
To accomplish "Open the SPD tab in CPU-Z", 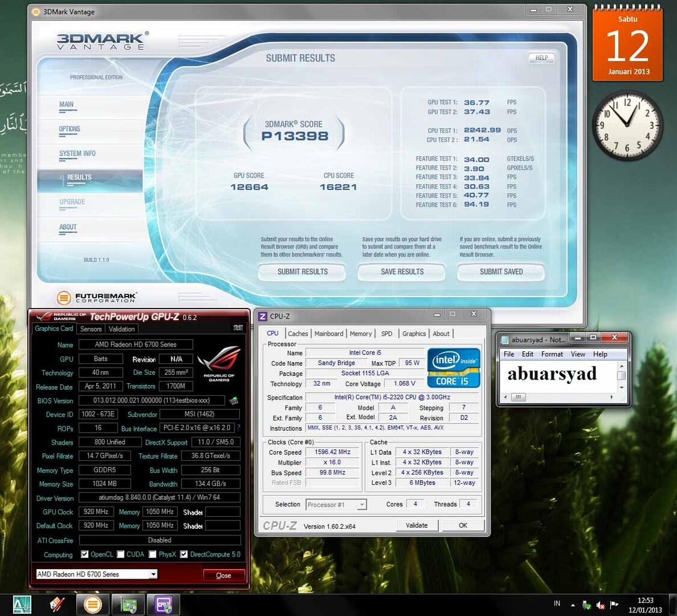I will (387, 333).
